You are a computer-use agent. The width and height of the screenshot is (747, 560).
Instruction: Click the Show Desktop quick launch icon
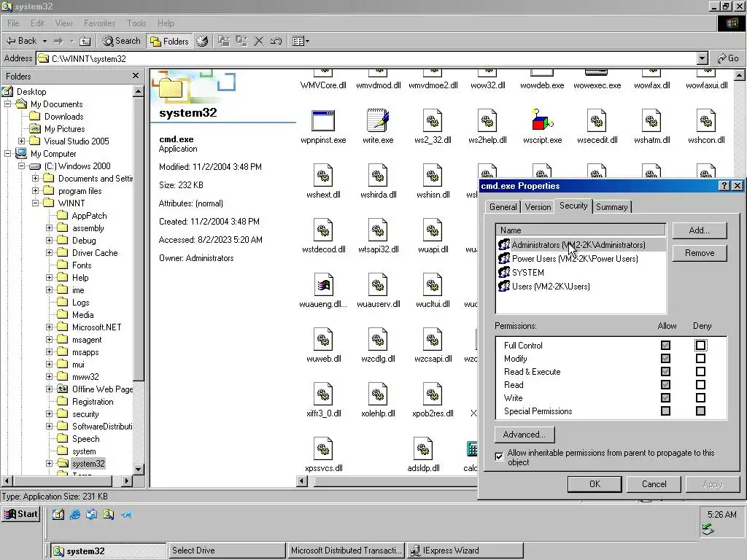click(58, 514)
